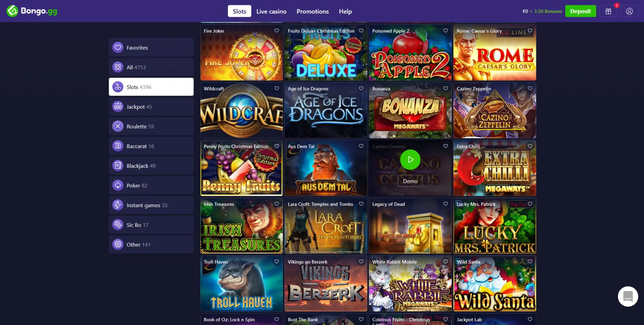Select the Blackjack category icon

(x=117, y=166)
